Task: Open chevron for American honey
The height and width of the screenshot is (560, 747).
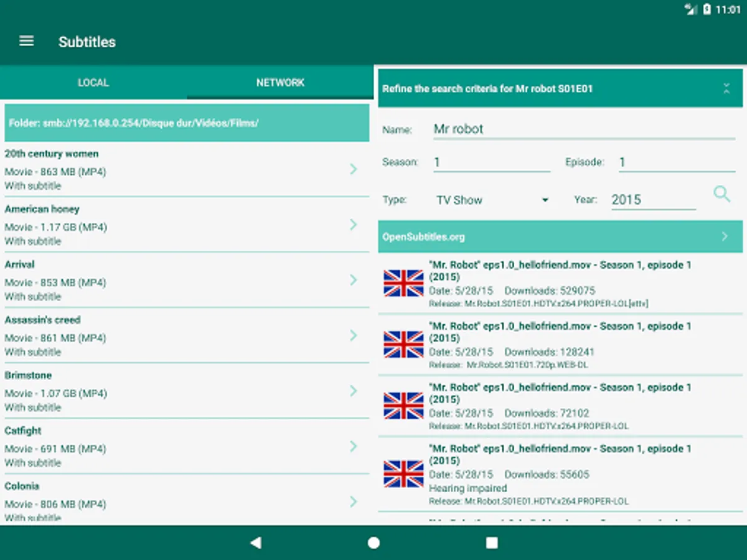Action: (x=353, y=224)
